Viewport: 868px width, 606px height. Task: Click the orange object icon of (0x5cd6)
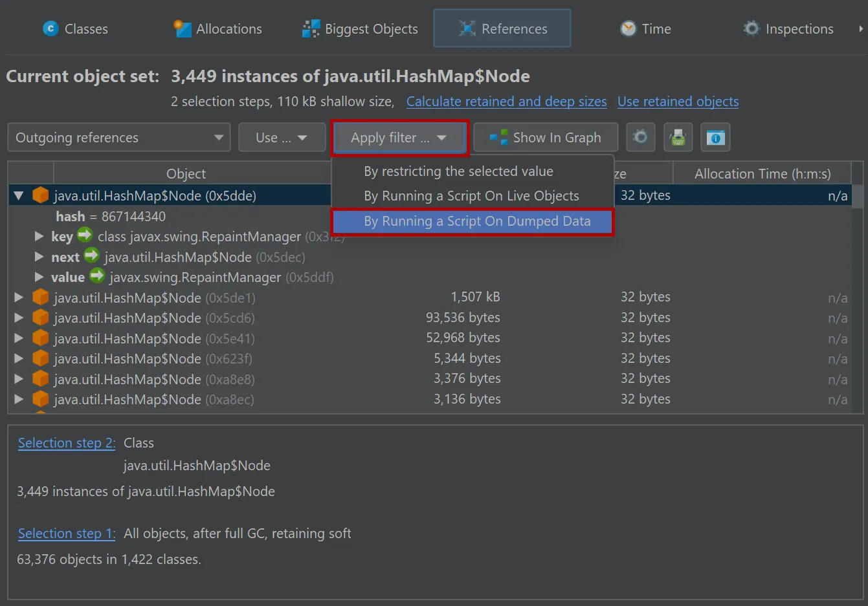click(41, 317)
